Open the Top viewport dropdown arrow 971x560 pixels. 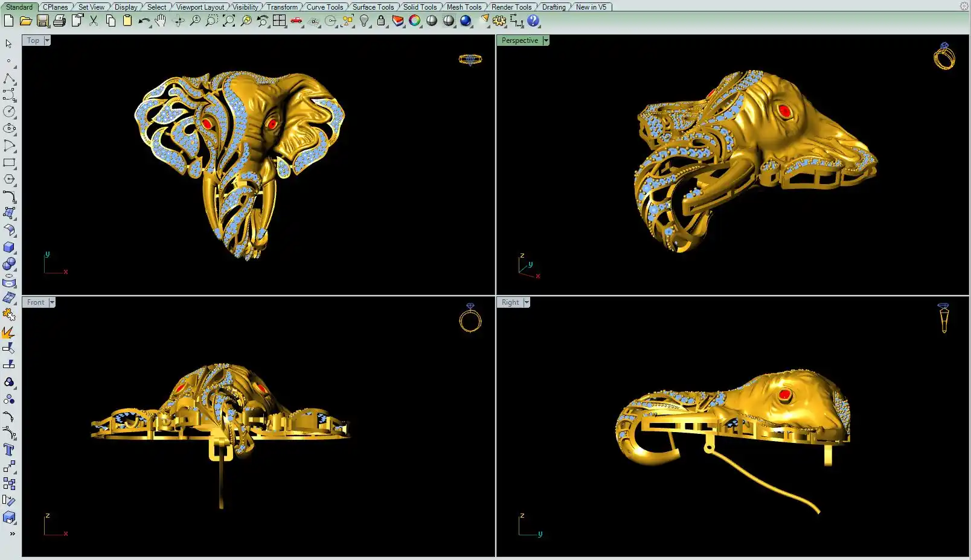[x=47, y=40]
